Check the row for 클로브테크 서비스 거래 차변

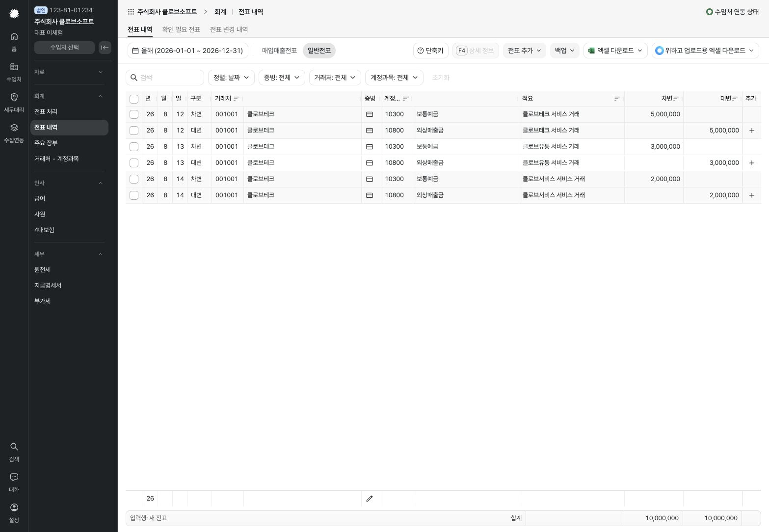click(134, 114)
